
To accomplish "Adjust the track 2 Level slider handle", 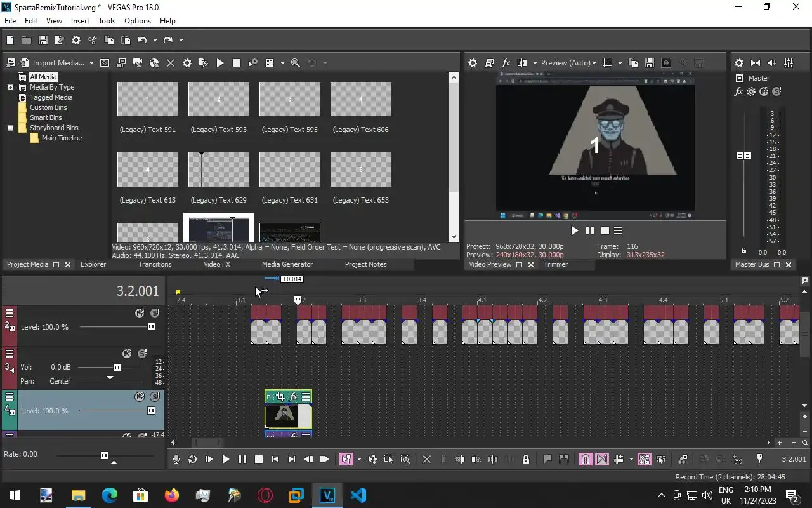I will pyautogui.click(x=151, y=327).
